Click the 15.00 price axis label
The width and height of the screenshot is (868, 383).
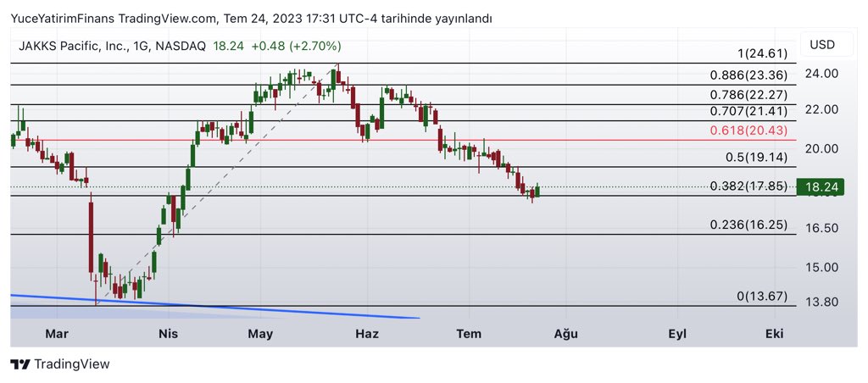click(822, 267)
